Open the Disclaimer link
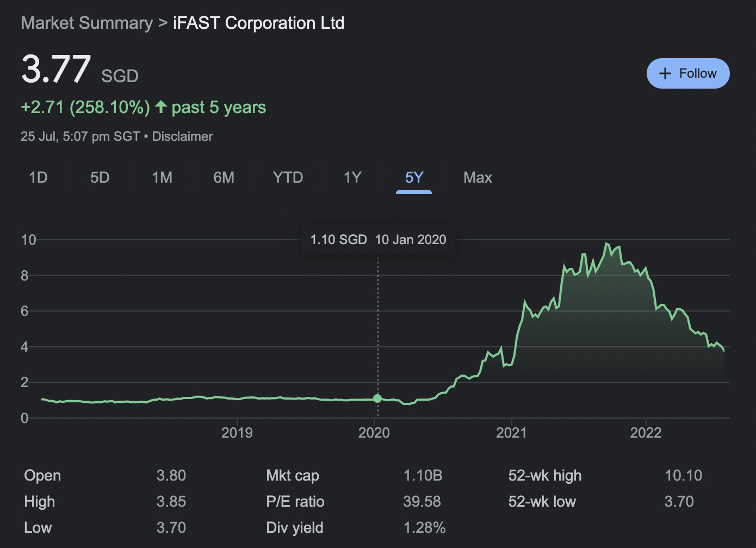The width and height of the screenshot is (756, 548). point(182,136)
